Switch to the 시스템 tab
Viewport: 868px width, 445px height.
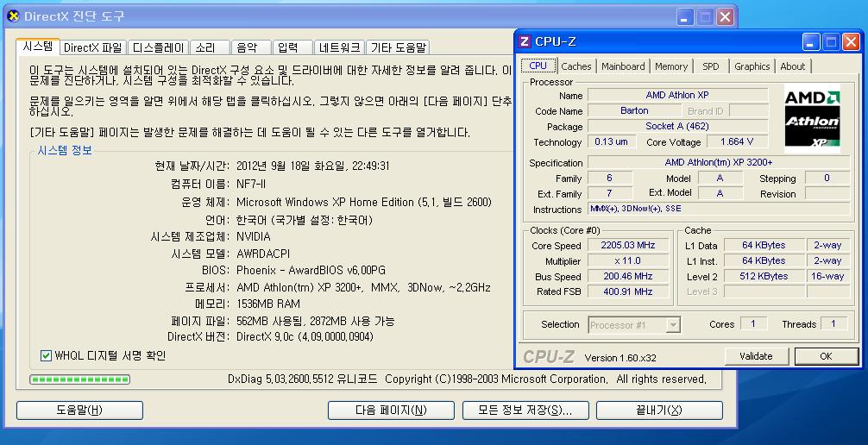[x=38, y=47]
